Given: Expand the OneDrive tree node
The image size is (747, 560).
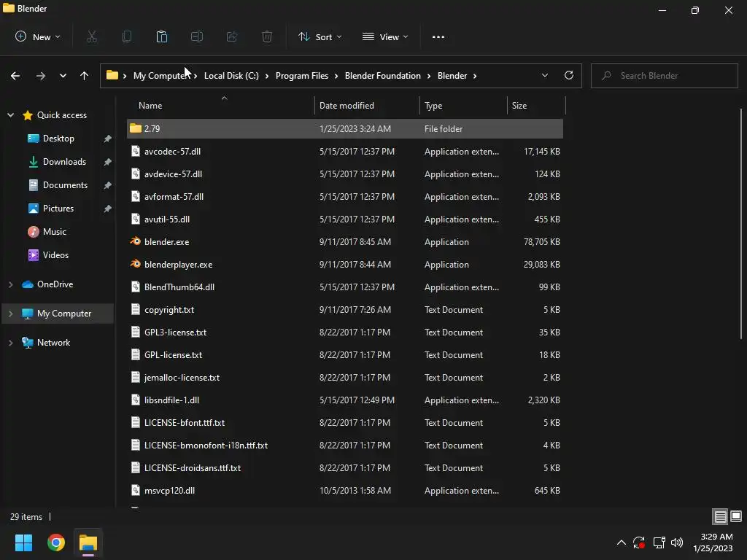Looking at the screenshot, I should click(x=10, y=284).
